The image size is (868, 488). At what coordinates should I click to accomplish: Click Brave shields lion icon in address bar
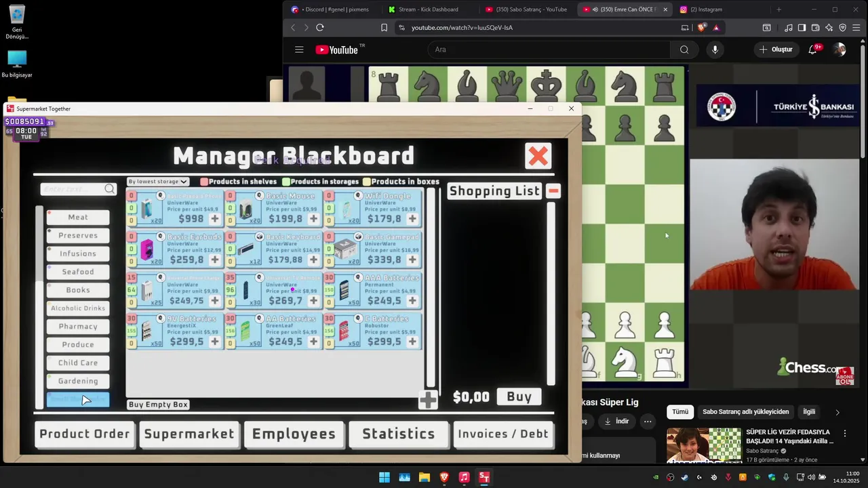click(x=701, y=28)
